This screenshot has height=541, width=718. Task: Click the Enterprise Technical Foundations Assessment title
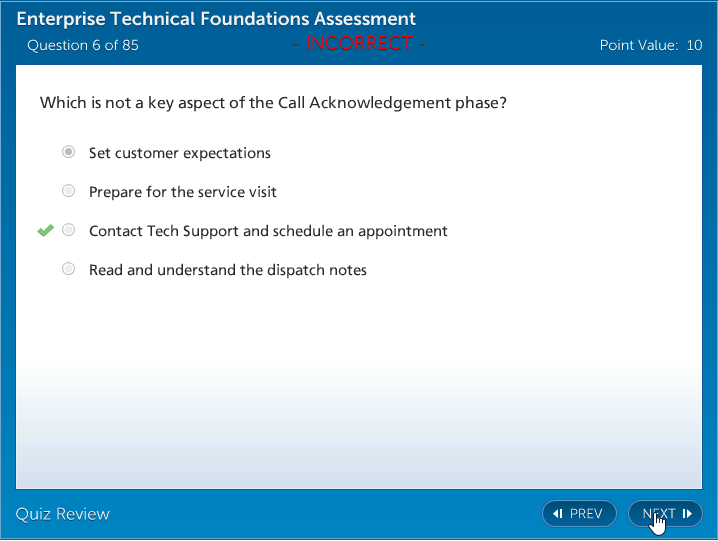pos(217,19)
